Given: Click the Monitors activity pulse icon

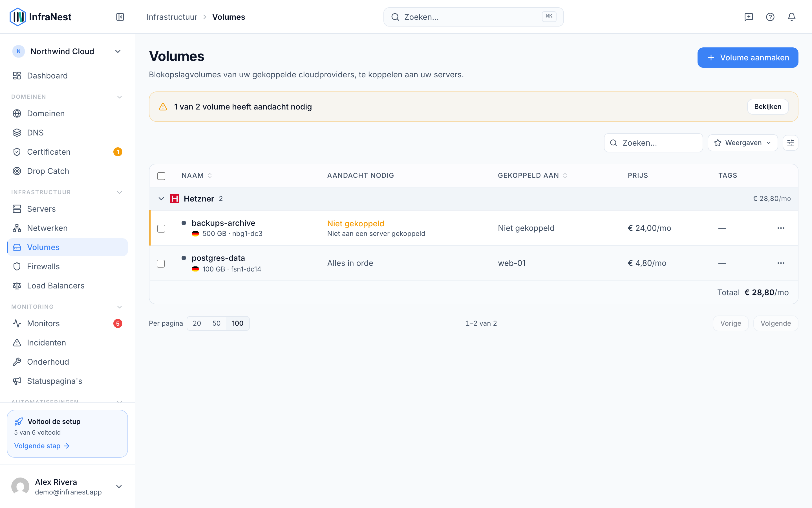Looking at the screenshot, I should tap(17, 323).
